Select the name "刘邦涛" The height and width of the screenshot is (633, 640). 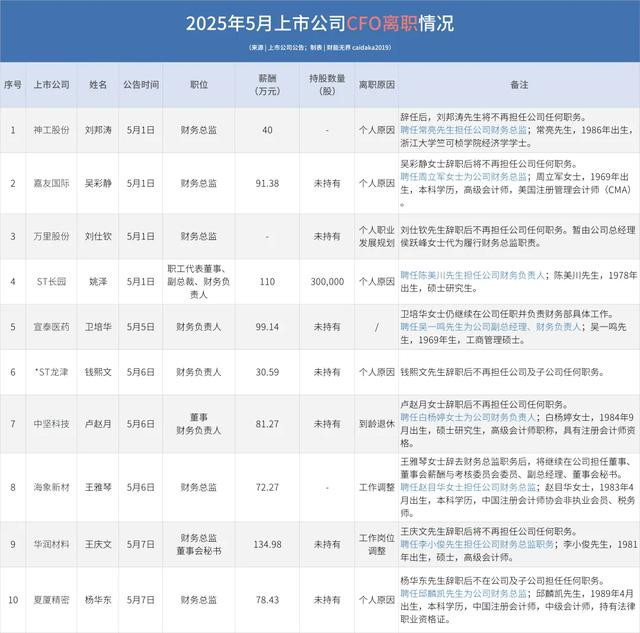click(x=98, y=130)
